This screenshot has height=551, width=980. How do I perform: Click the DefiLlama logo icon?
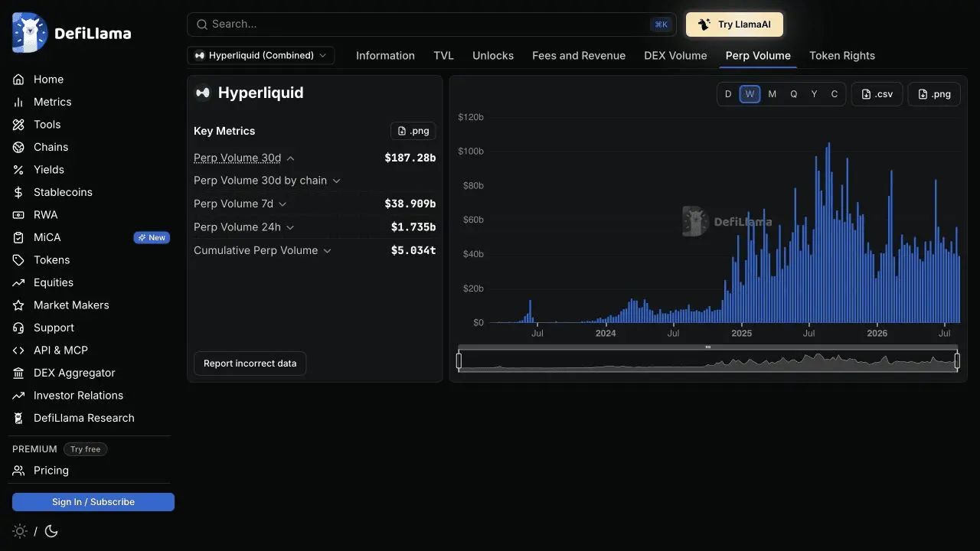click(30, 33)
